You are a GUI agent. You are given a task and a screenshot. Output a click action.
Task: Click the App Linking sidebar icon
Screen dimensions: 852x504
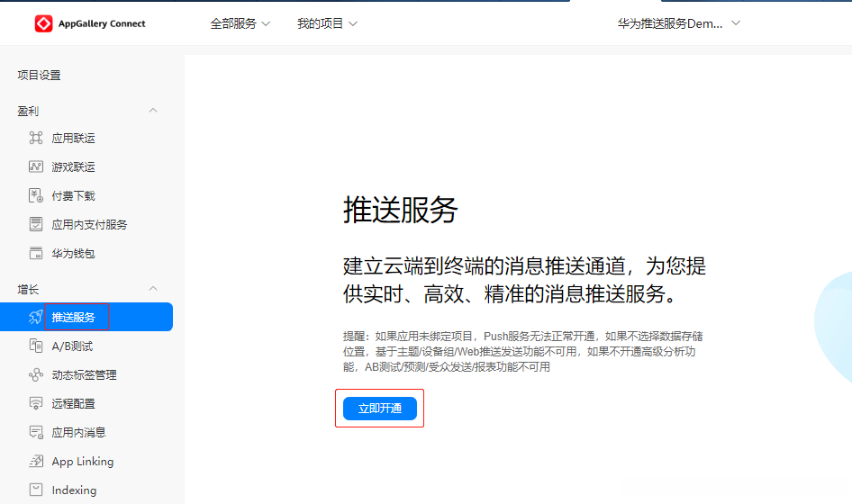click(x=36, y=461)
